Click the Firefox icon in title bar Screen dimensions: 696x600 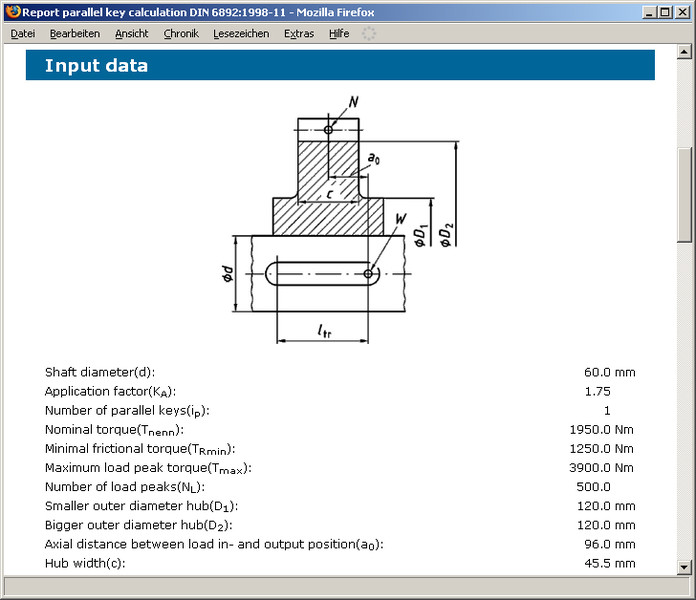tap(12, 12)
